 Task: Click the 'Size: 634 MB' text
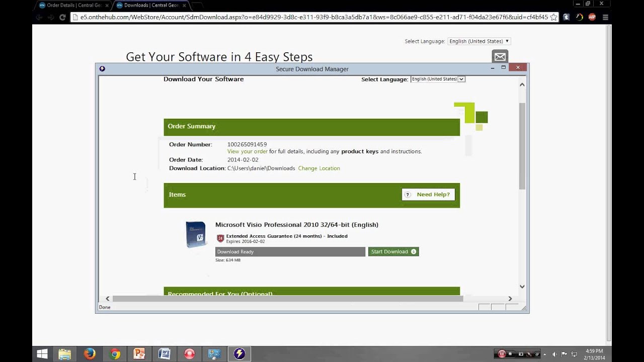click(x=228, y=260)
